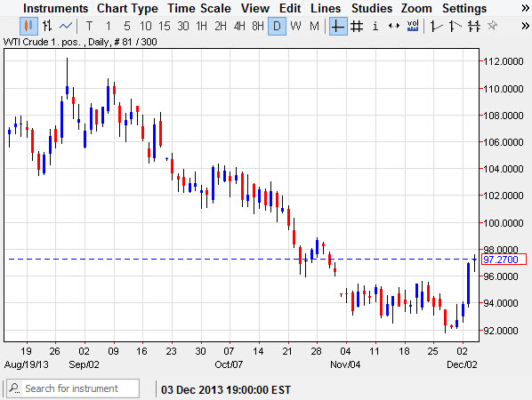The height and width of the screenshot is (400, 532).
Task: Open the Instruments menu
Action: click(x=56, y=8)
